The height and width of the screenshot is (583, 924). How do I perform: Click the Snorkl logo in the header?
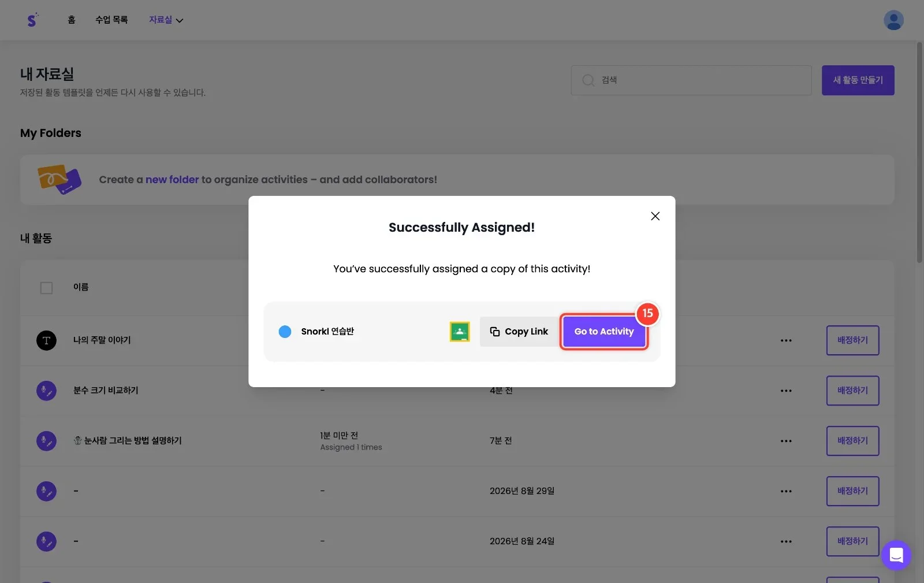33,20
